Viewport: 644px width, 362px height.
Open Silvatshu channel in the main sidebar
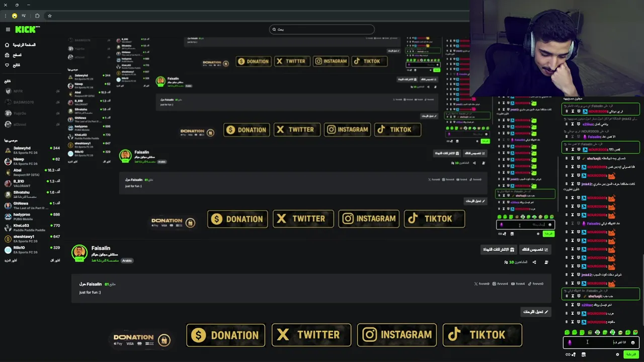coord(32,194)
